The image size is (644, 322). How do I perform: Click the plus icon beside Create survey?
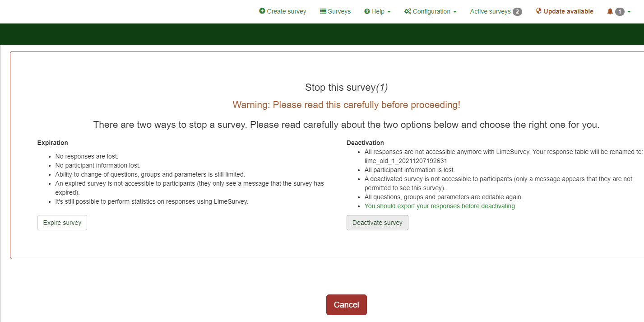point(262,11)
